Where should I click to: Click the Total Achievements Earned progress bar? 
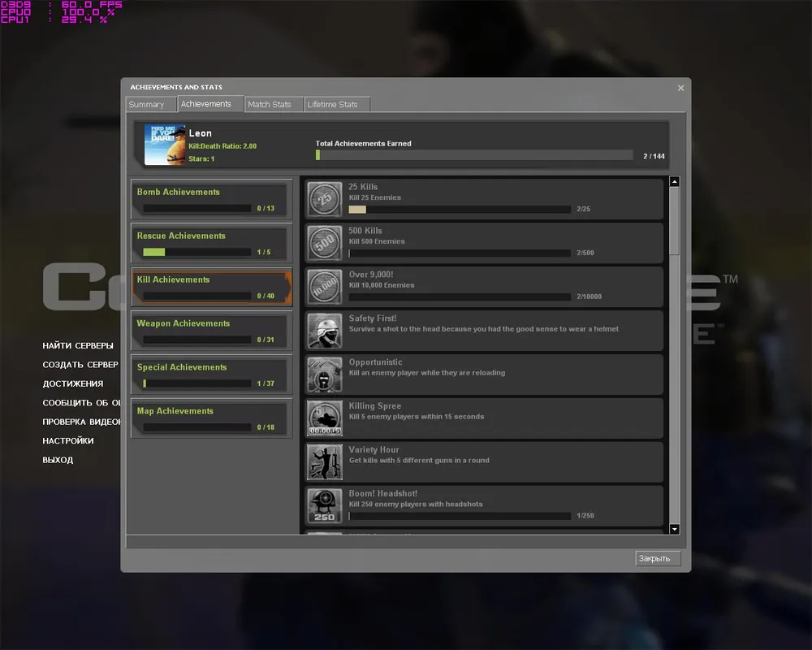(x=474, y=155)
